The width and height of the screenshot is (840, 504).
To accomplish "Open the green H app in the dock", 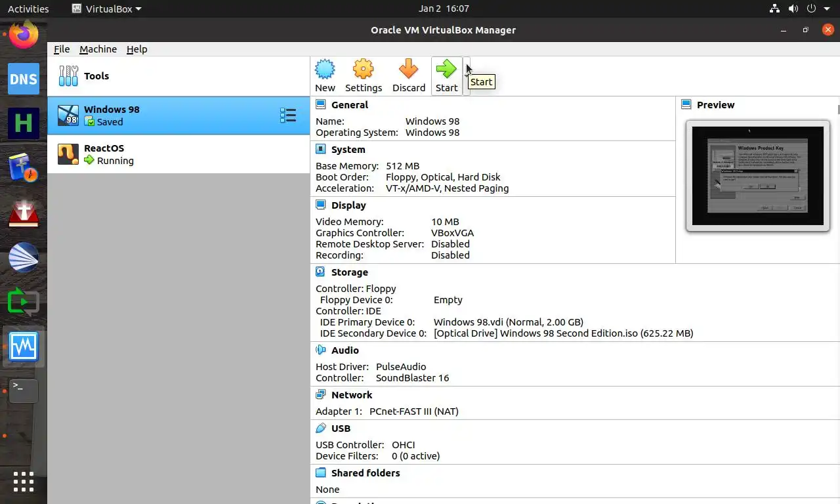I will tap(24, 123).
